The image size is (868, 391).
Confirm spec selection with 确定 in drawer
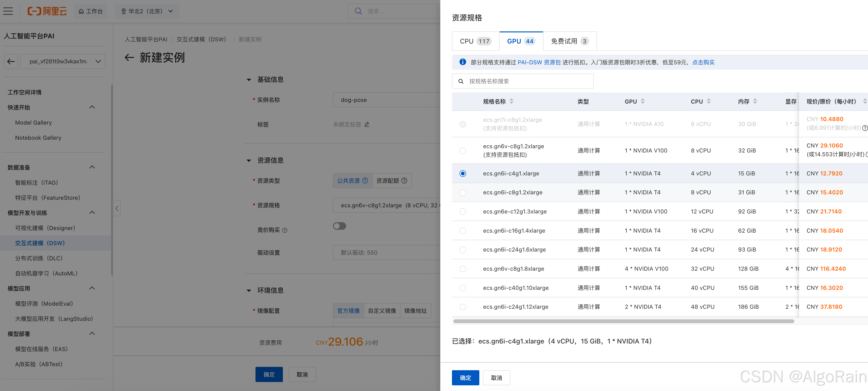click(x=465, y=378)
